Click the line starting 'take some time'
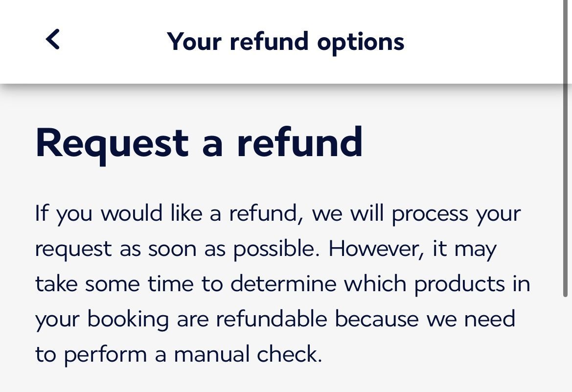This screenshot has width=572, height=392. (x=282, y=284)
